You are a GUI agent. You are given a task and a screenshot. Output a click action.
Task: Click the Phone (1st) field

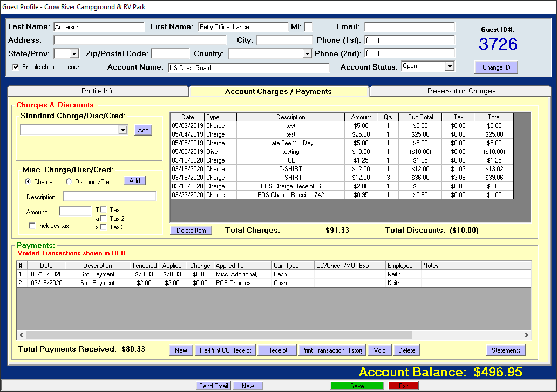click(410, 40)
